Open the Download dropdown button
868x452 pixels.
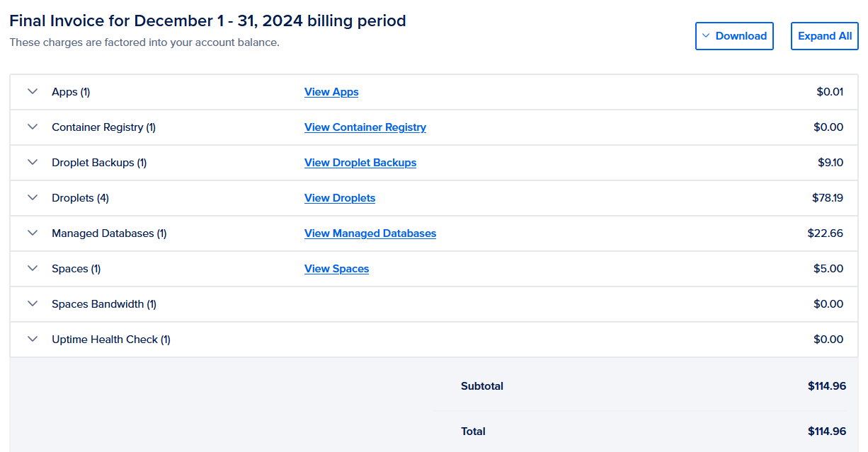(x=734, y=36)
